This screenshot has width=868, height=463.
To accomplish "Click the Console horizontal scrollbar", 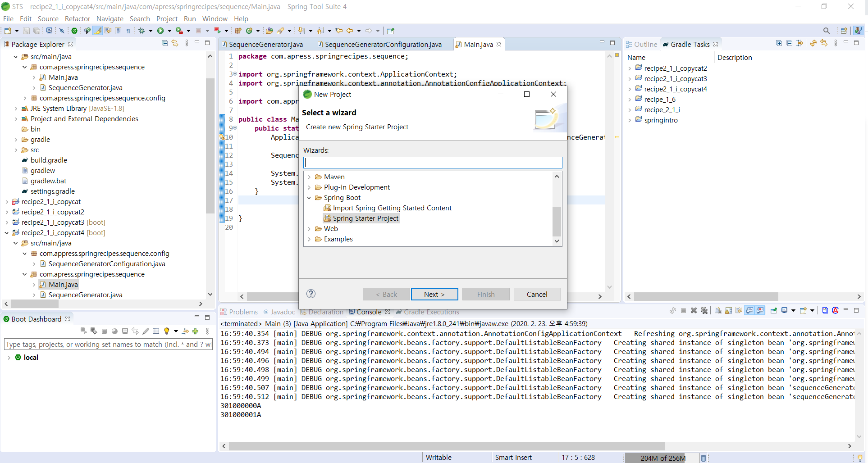I will pos(446,446).
